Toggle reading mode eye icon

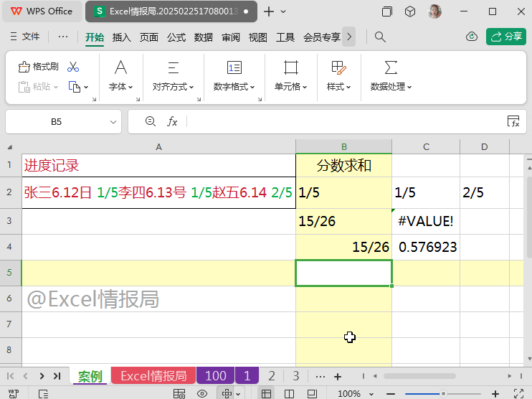pos(202,393)
